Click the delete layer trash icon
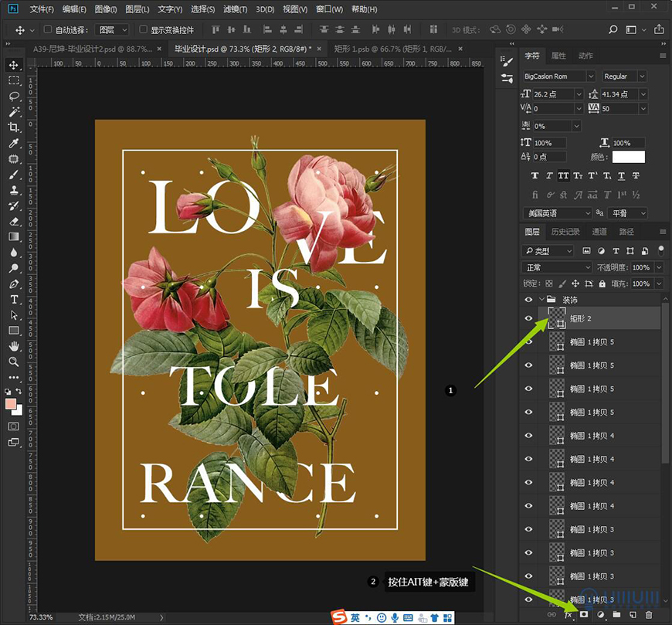The width and height of the screenshot is (672, 625). click(x=649, y=615)
